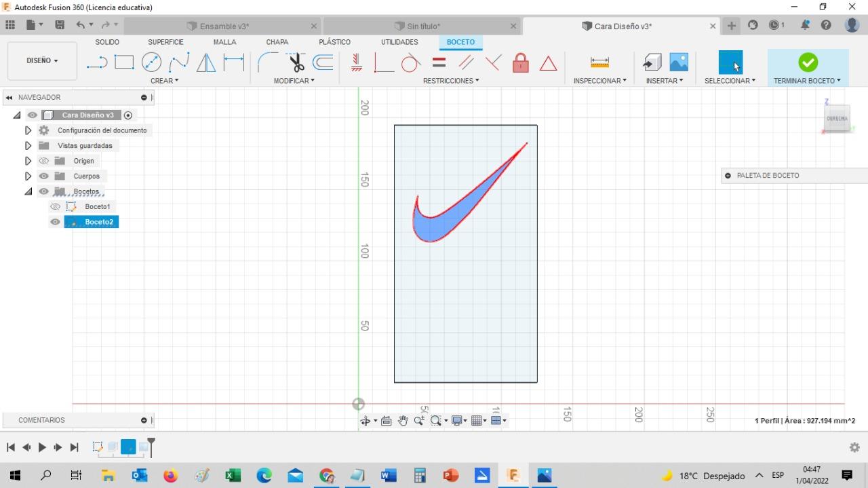Viewport: 868px width, 488px height.
Task: Expand the Origen node
Action: [28, 161]
